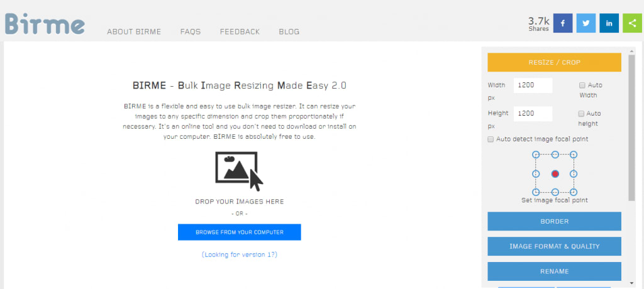Open the FAQs page
Viewport: 644px width, 289px height.
(x=191, y=31)
